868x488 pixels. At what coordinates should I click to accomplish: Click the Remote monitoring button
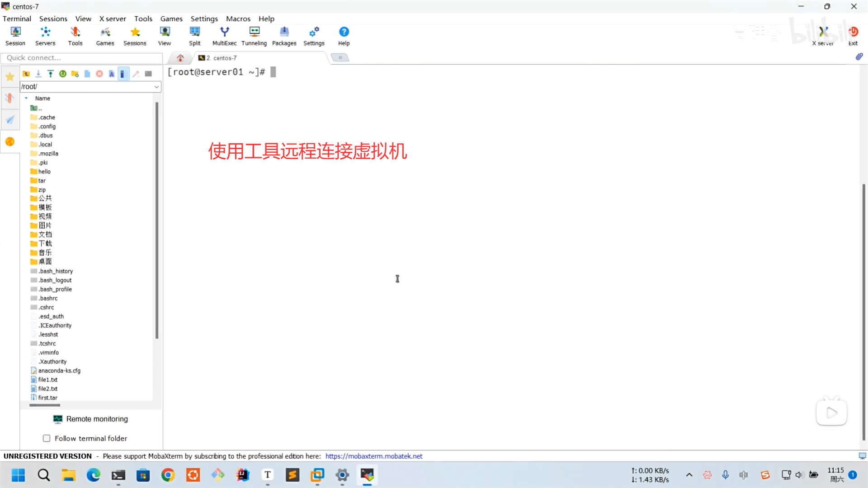pos(90,419)
